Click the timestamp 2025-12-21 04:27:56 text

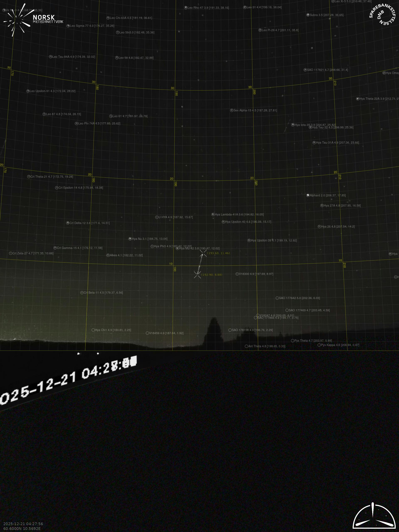point(23,523)
